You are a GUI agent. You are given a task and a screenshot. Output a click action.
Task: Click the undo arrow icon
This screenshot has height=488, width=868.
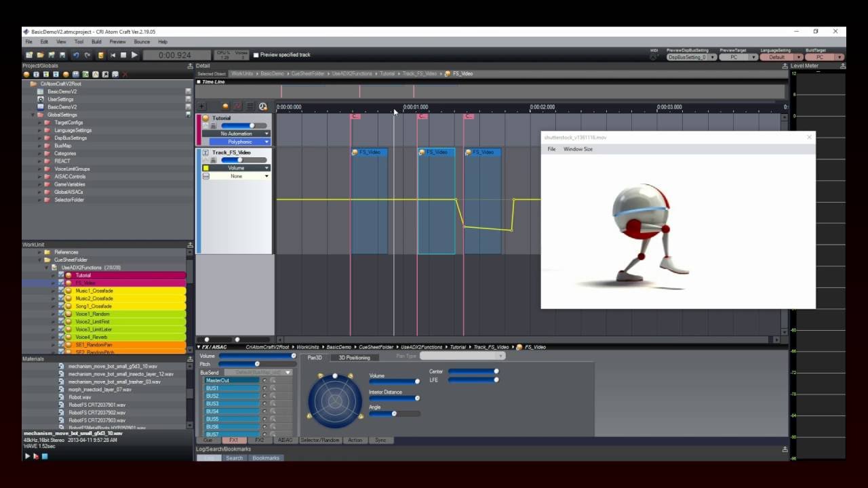click(75, 55)
